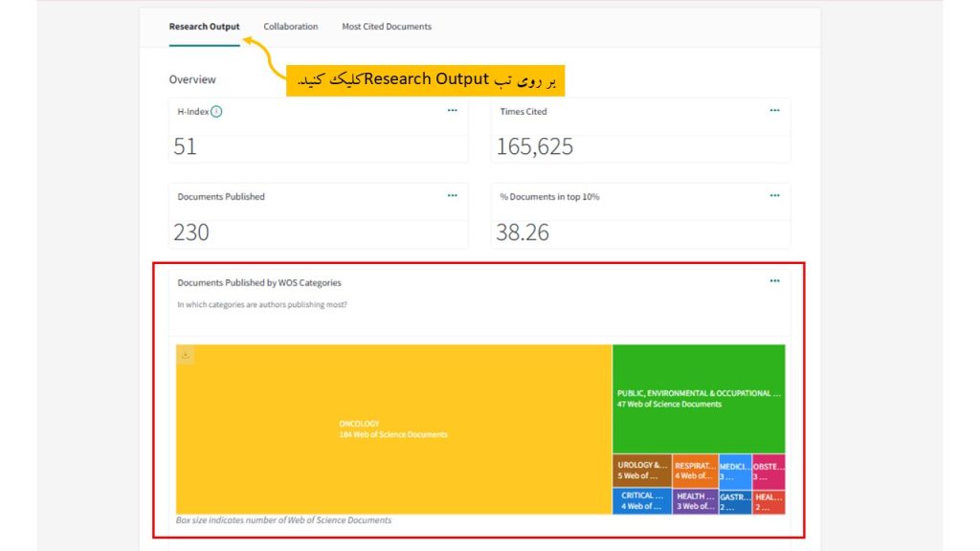Click the brown Urology treemap tile
The width and height of the screenshot is (980, 551).
tap(642, 470)
